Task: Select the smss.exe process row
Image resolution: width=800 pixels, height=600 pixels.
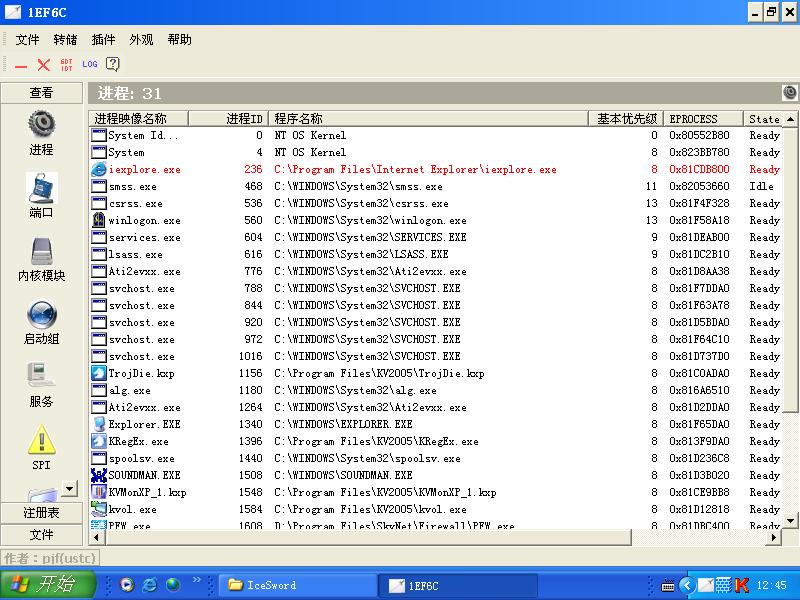Action: point(436,186)
